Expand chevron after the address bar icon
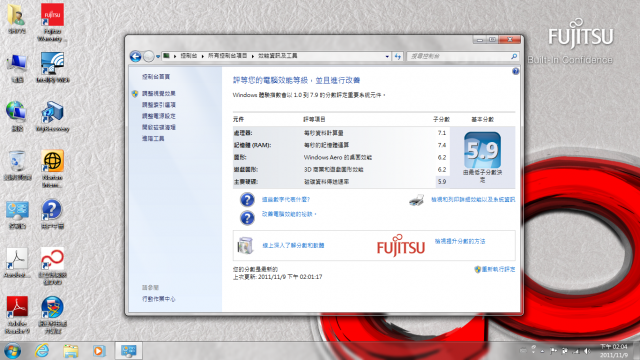The width and height of the screenshot is (640, 360). pyautogui.click(x=175, y=56)
